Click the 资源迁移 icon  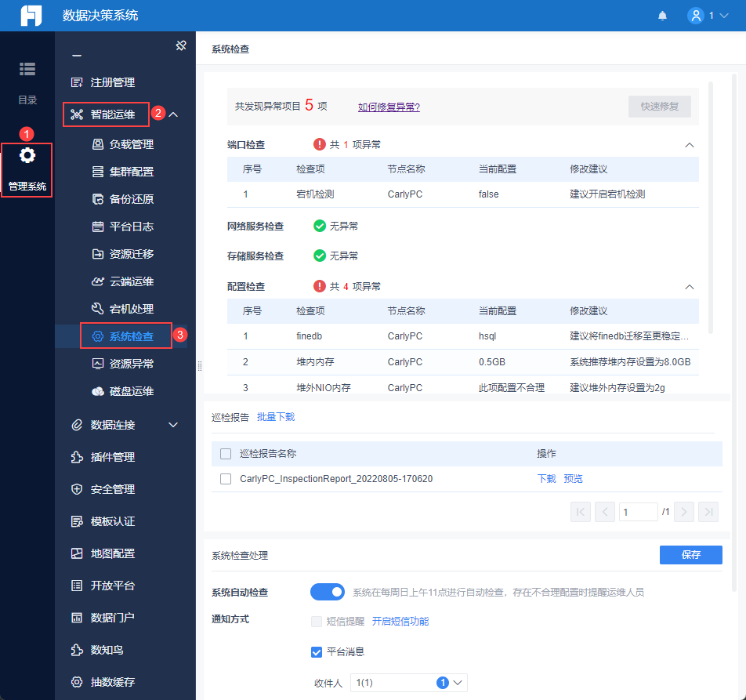coord(97,254)
